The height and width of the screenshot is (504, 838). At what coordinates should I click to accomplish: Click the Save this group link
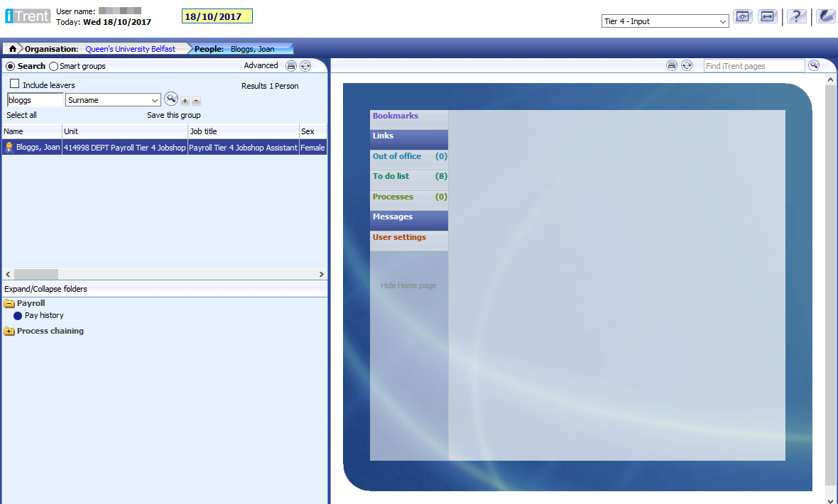(174, 115)
